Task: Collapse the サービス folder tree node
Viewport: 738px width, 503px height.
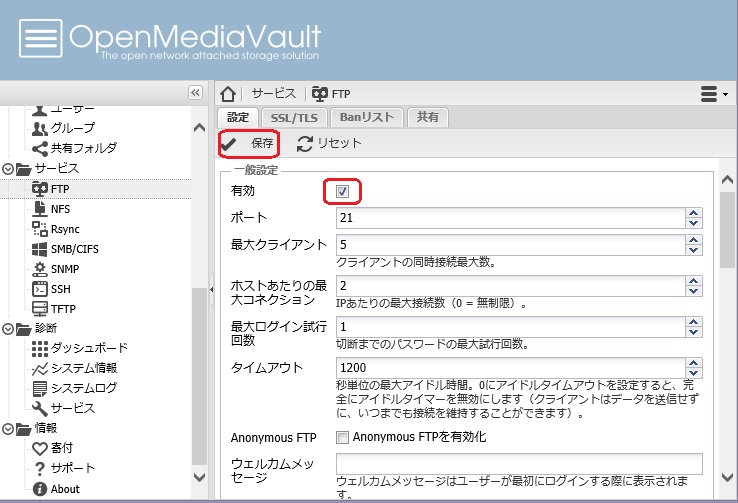Action: [x=8, y=168]
